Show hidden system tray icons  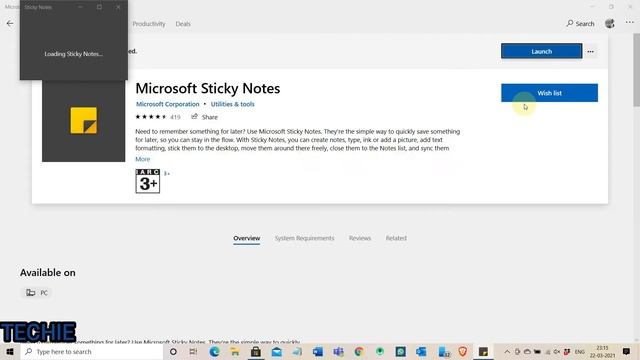(507, 351)
